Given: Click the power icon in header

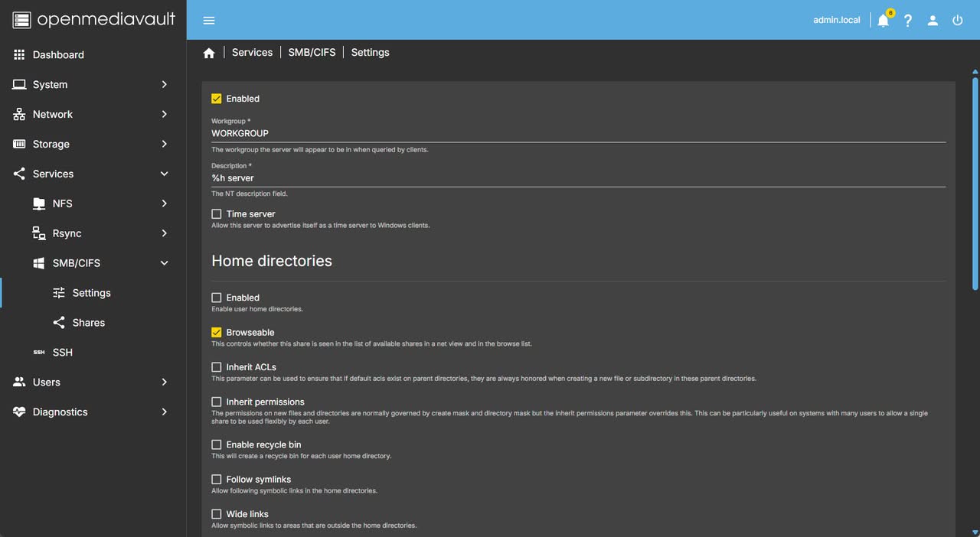Looking at the screenshot, I should 958,21.
